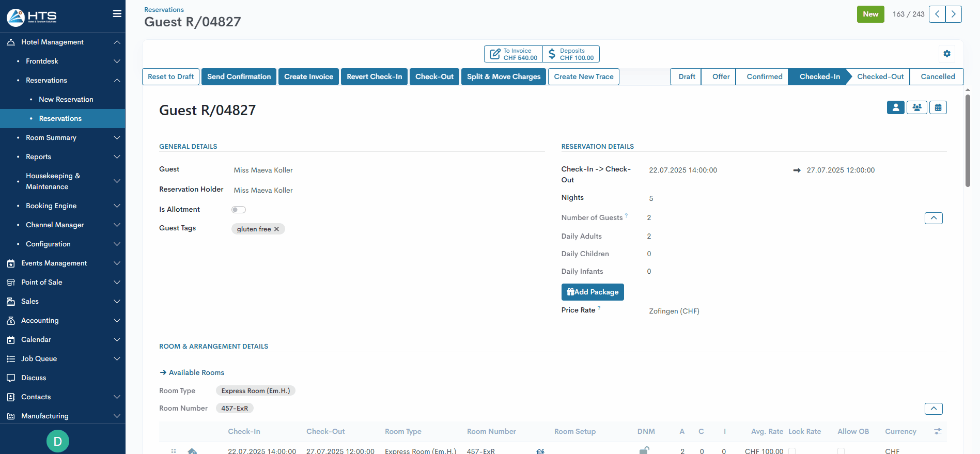Viewport: 980px width, 454px height.
Task: Click the Available Rooms link
Action: point(196,372)
